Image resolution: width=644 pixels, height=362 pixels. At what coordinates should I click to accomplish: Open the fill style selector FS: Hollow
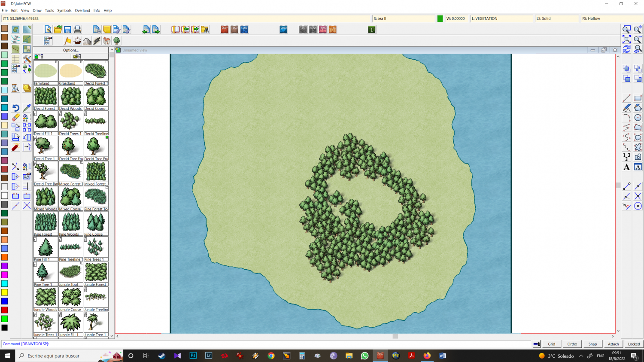click(x=612, y=18)
